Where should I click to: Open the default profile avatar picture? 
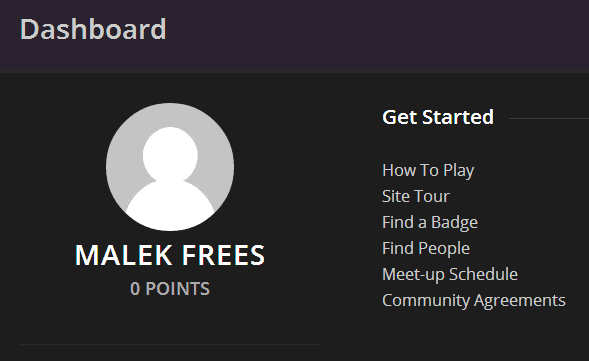[170, 167]
